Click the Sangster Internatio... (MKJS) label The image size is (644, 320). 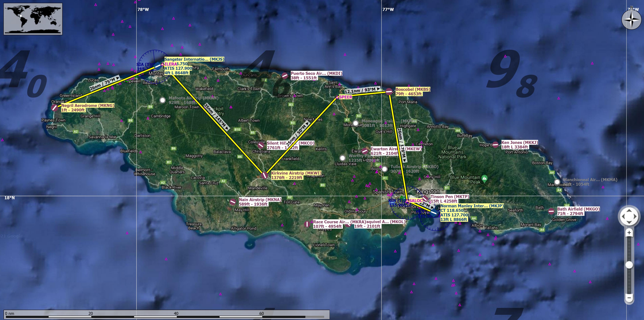pos(194,59)
